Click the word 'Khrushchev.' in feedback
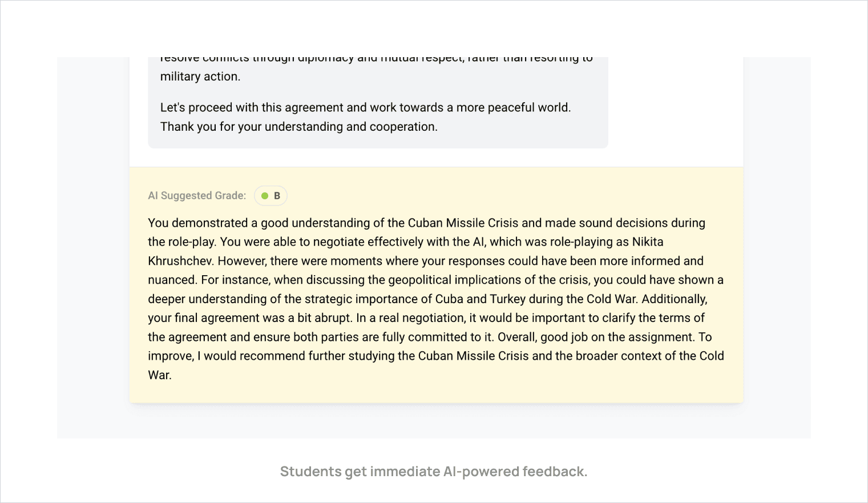This screenshot has width=868, height=503. click(x=181, y=261)
